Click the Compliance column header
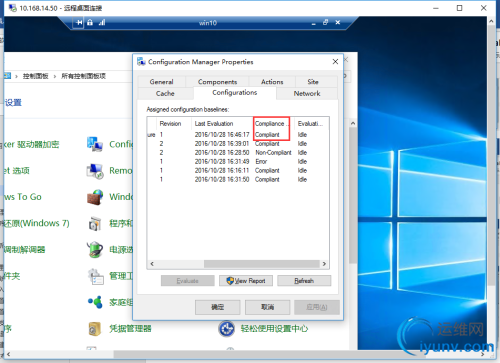This screenshot has height=363, width=500. click(x=273, y=124)
